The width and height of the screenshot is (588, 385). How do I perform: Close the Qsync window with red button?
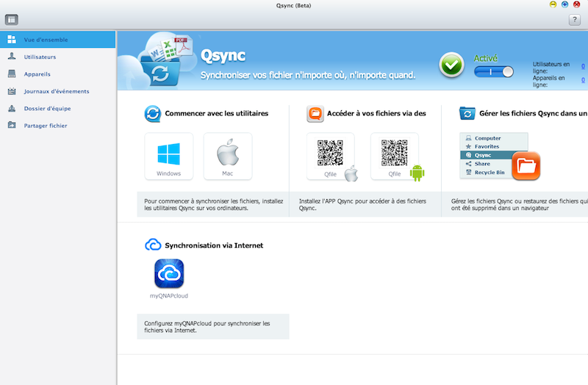(x=577, y=4)
